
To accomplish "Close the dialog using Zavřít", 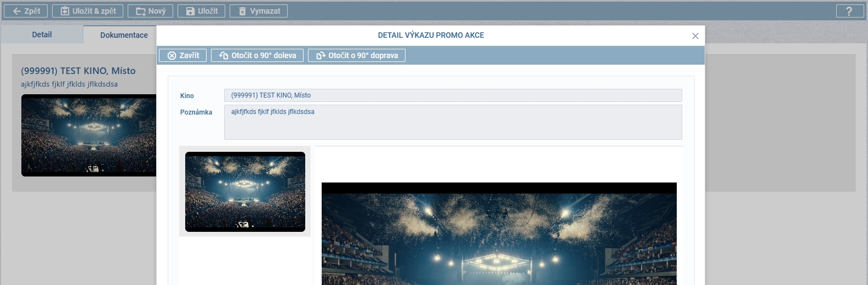I will click(183, 55).
